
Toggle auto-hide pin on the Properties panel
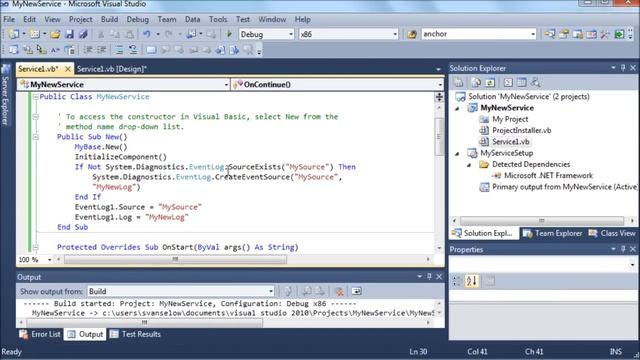click(x=623, y=249)
